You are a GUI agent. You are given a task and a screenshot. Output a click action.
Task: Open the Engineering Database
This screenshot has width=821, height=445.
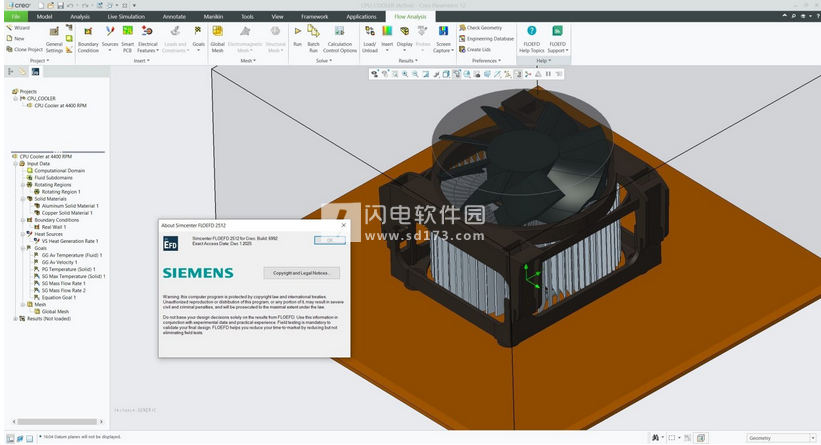[x=490, y=39]
